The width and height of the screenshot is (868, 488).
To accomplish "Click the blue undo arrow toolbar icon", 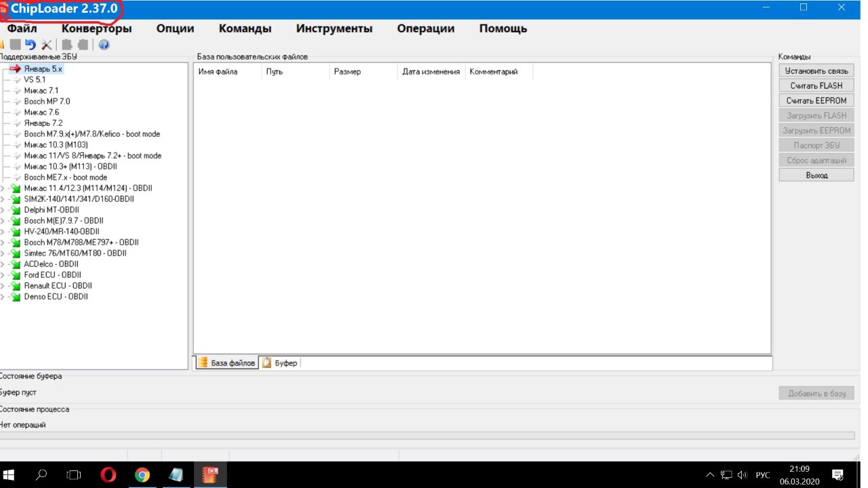I will click(31, 45).
